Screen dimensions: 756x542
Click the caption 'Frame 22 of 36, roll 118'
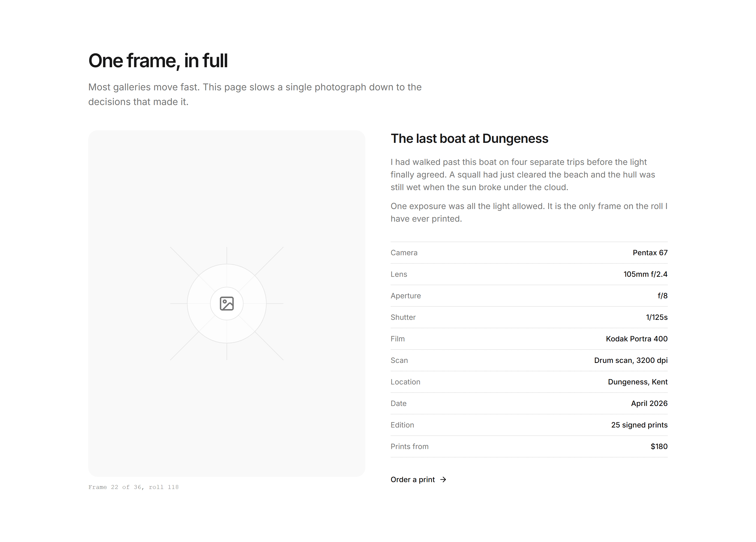[133, 487]
